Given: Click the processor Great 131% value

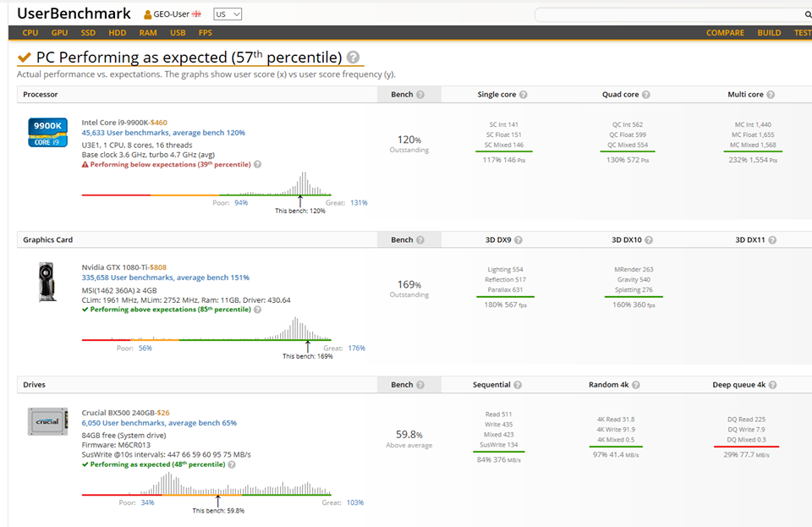Looking at the screenshot, I should 359,203.
